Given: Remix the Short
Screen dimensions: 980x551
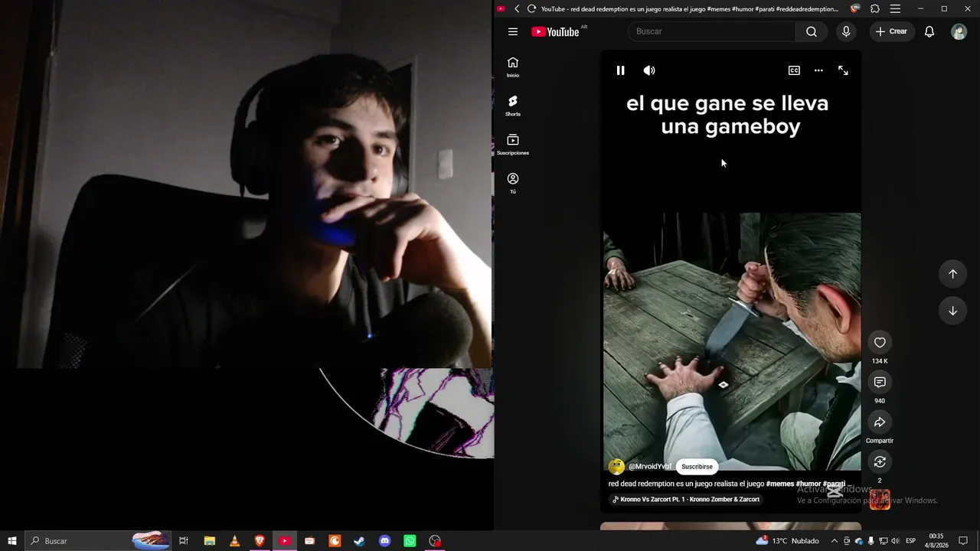Looking at the screenshot, I should coord(880,462).
